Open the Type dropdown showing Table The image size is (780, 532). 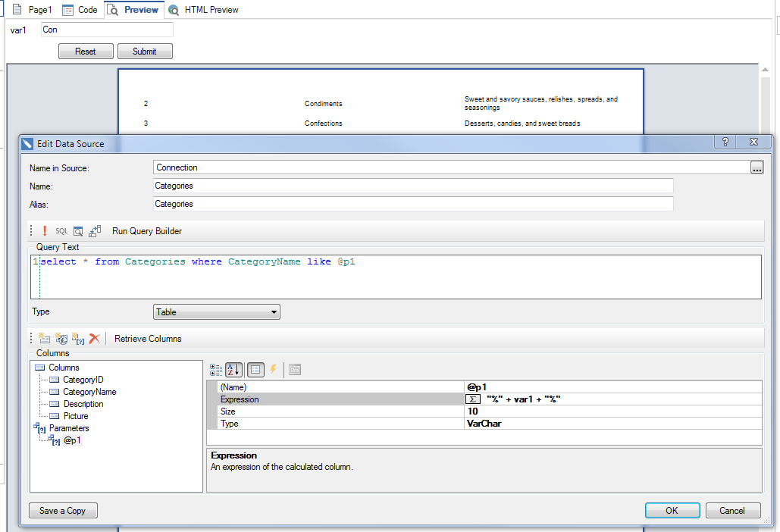tap(216, 311)
